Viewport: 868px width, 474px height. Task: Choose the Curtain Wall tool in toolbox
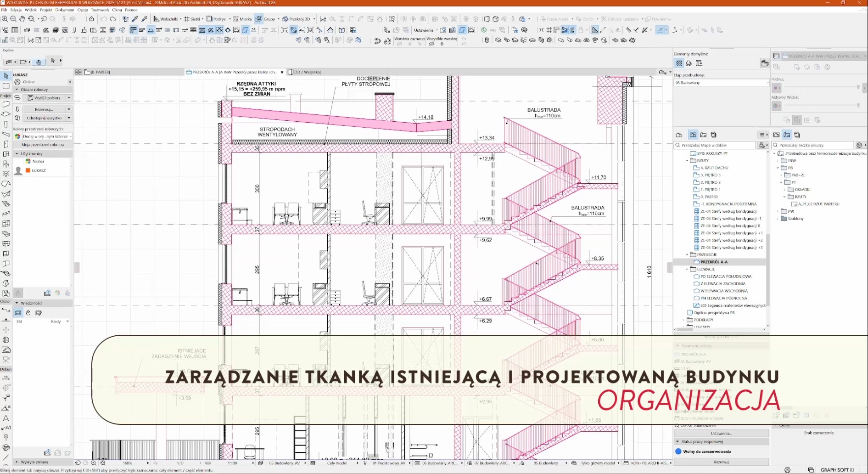click(x=6, y=224)
